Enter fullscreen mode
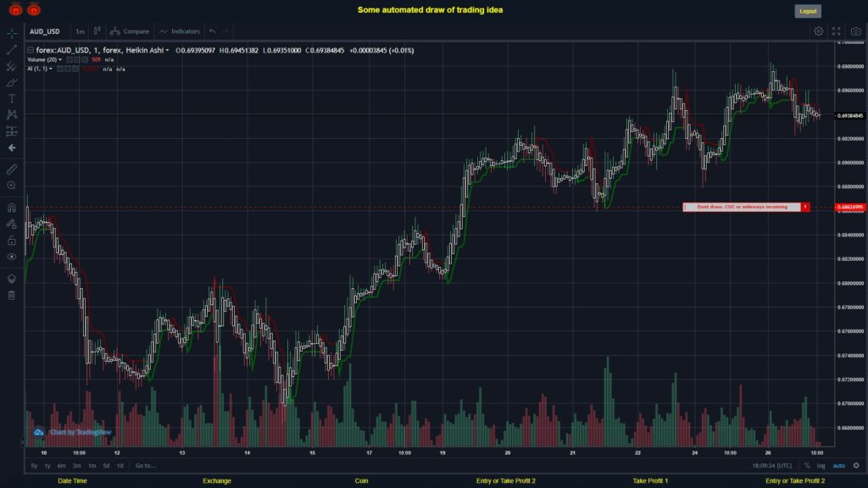 pyautogui.click(x=837, y=31)
